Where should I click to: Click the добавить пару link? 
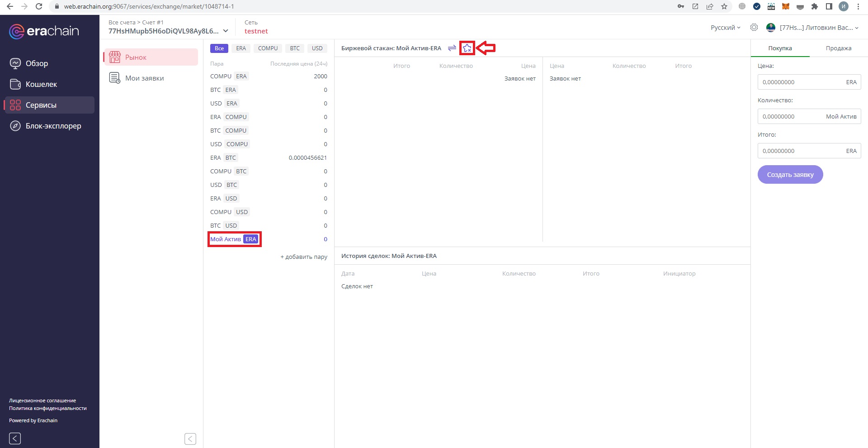304,257
